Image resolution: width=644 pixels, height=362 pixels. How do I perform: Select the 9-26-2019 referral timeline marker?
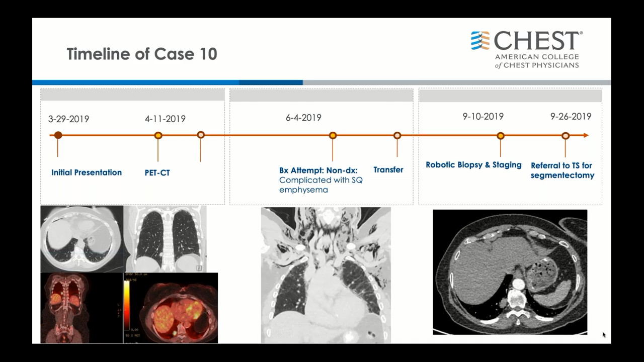[x=565, y=135]
